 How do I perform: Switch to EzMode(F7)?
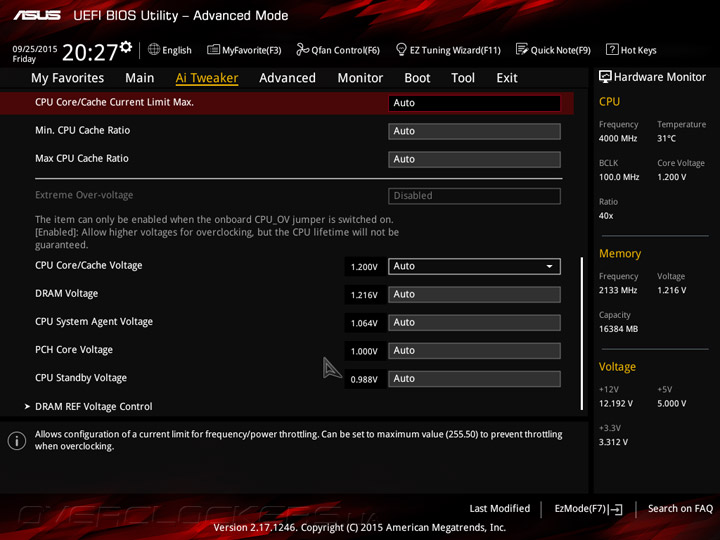pyautogui.click(x=580, y=509)
